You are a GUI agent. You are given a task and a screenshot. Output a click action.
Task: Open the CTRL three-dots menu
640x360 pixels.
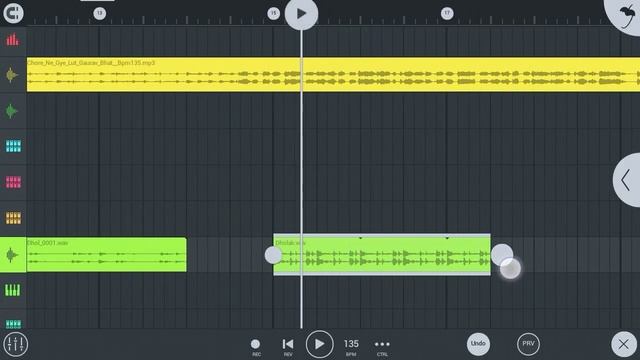(382, 347)
